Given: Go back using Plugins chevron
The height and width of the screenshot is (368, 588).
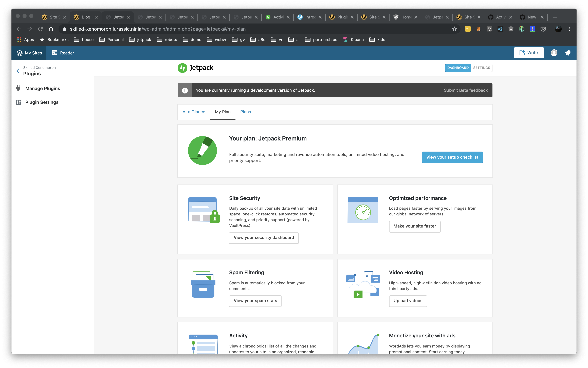Looking at the screenshot, I should pos(18,71).
